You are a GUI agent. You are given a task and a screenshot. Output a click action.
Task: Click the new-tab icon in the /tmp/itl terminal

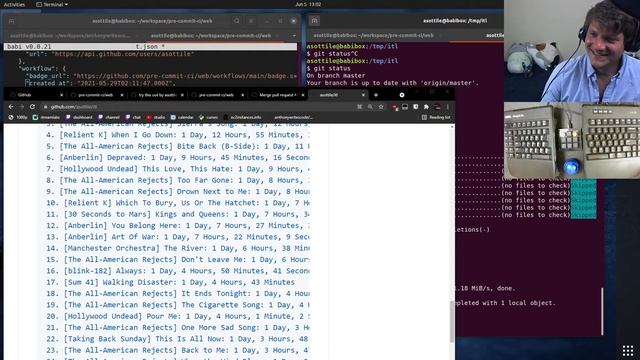point(314,21)
